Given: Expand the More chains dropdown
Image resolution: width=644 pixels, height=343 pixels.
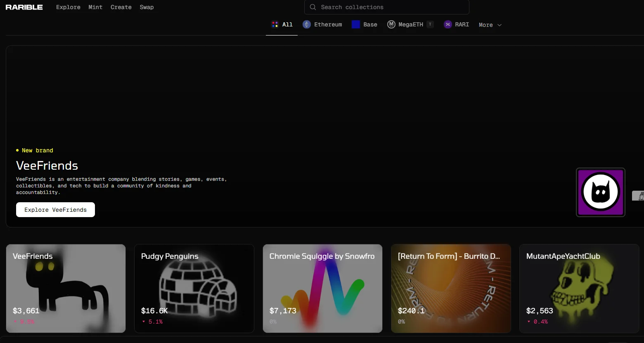Looking at the screenshot, I should click(x=486, y=25).
